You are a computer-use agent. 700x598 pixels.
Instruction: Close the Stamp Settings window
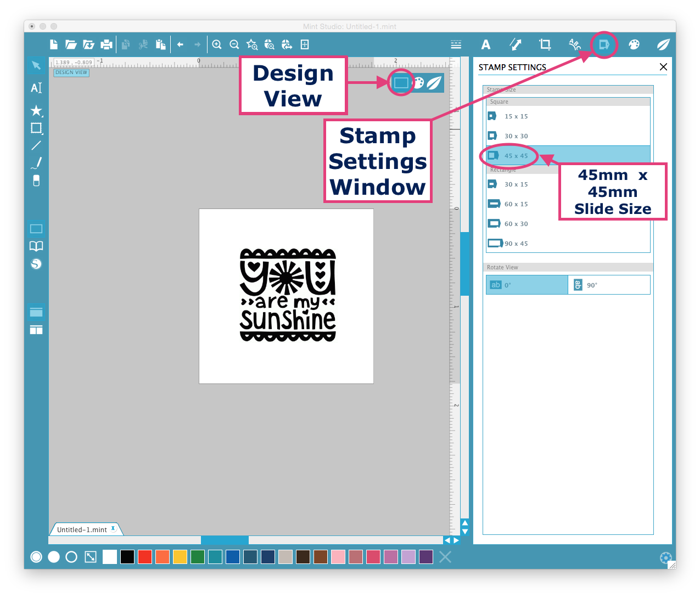coord(663,66)
